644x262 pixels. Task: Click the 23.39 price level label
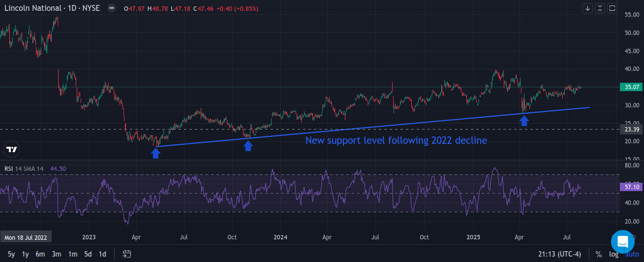(632, 130)
